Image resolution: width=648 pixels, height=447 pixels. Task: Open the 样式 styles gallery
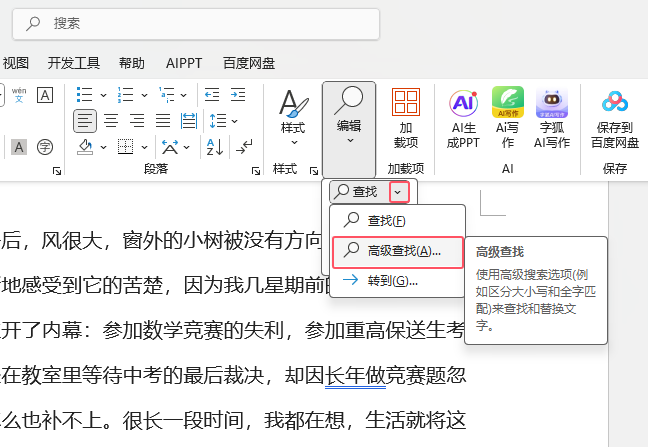pos(293,119)
